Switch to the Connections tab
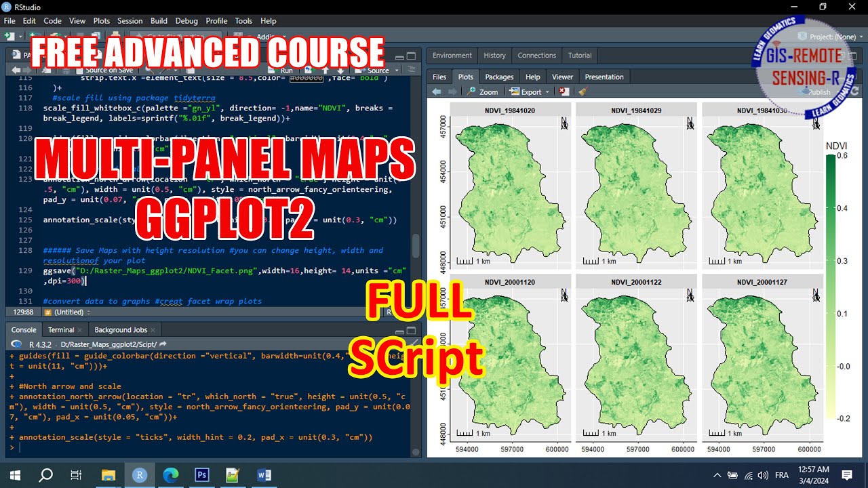The image size is (868, 488). [536, 56]
